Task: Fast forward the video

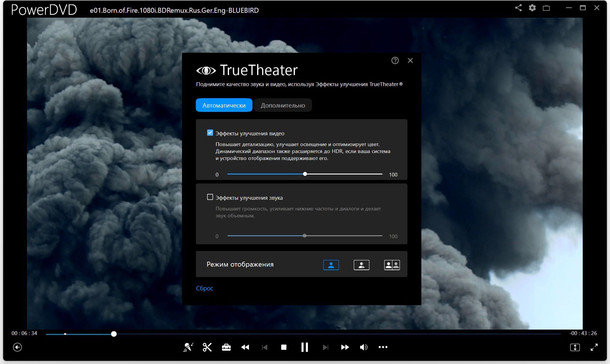Action: [x=345, y=347]
